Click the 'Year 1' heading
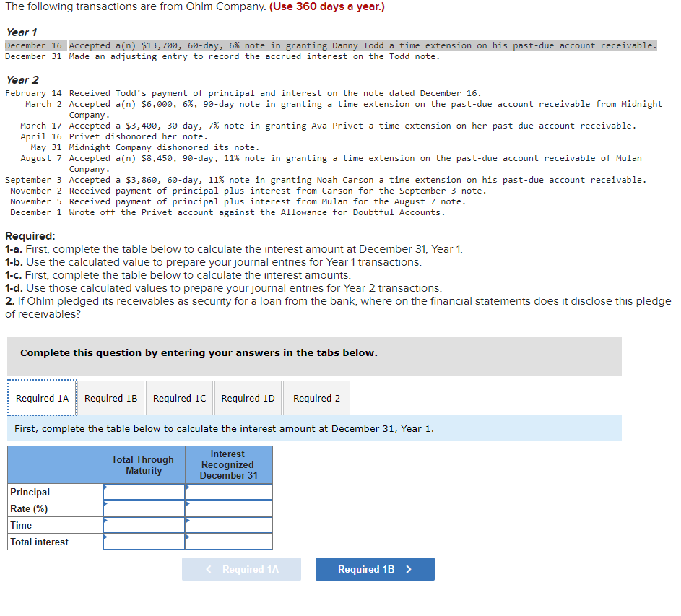Viewport: 681px width, 616px height. tap(22, 32)
